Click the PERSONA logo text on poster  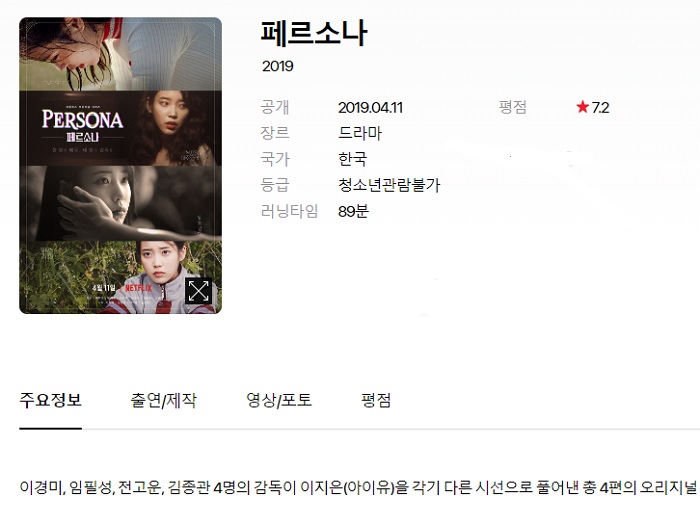point(83,120)
